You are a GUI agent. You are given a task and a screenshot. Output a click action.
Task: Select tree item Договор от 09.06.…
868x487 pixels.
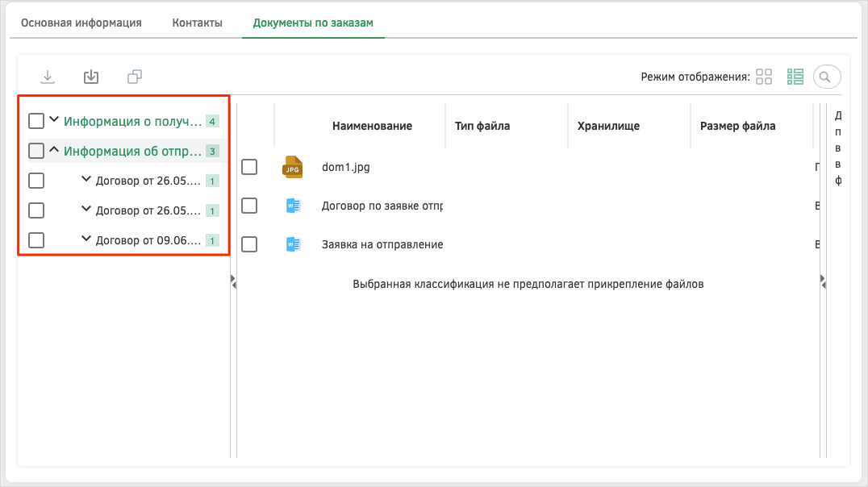click(x=148, y=241)
